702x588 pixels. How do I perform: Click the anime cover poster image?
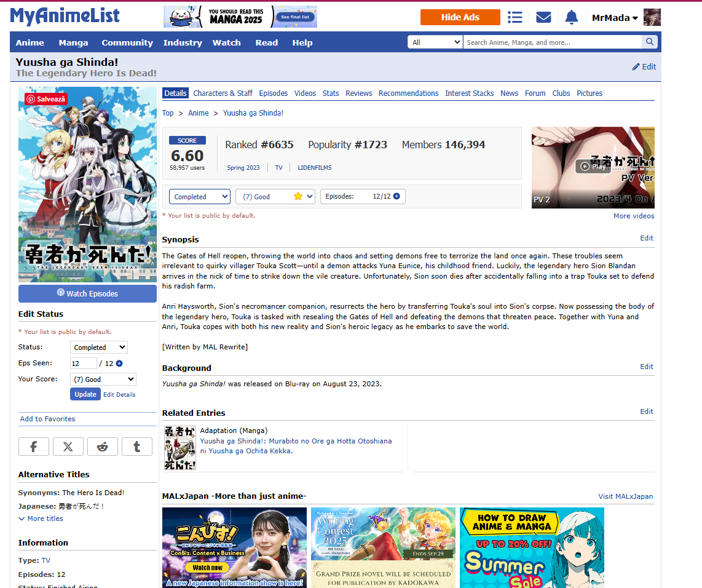point(87,185)
